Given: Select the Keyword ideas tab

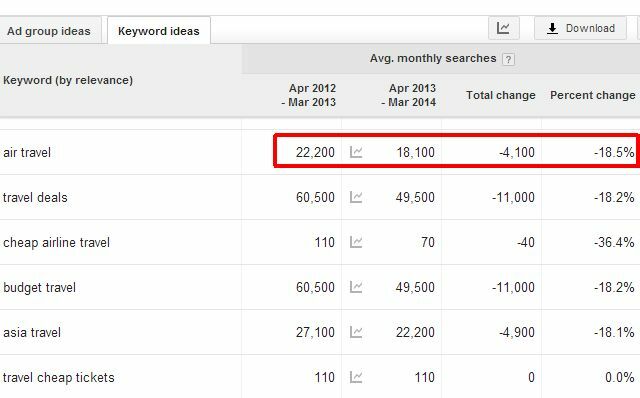Looking at the screenshot, I should click(x=159, y=31).
